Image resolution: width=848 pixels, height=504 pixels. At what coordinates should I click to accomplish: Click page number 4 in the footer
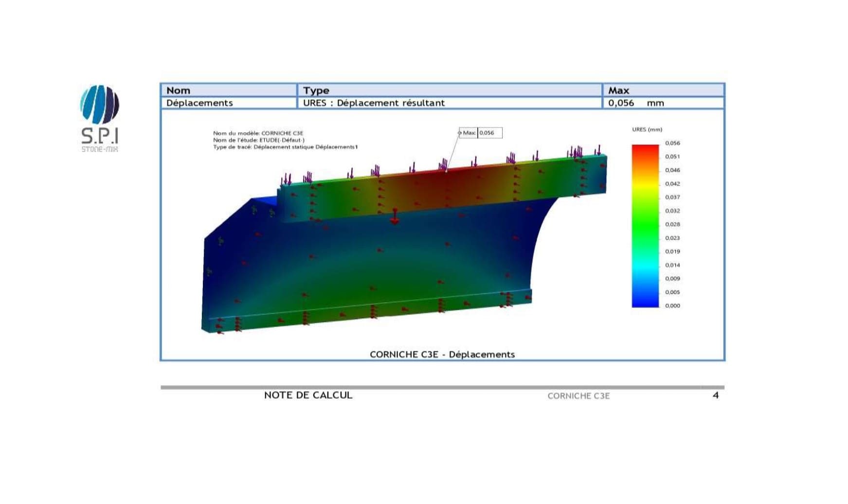tap(716, 395)
